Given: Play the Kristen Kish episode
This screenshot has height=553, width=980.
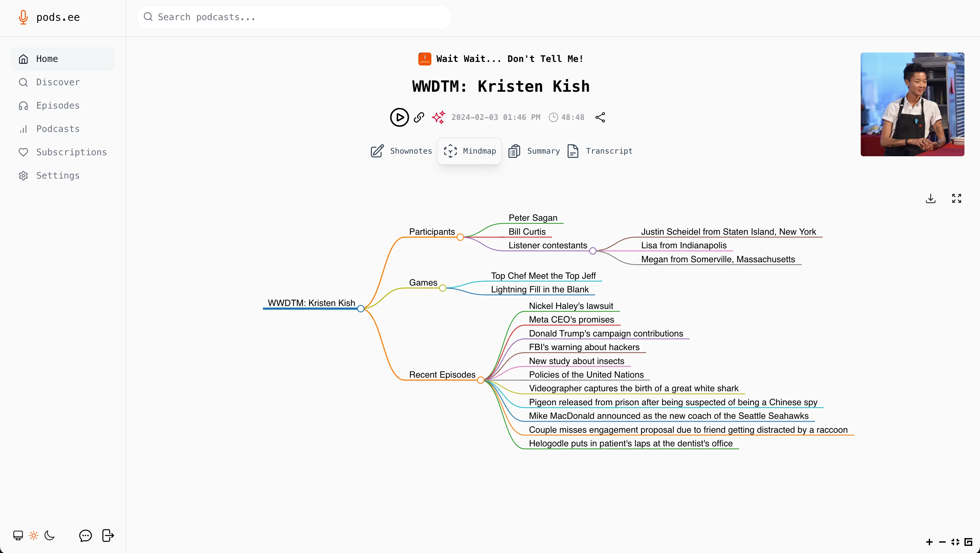Looking at the screenshot, I should click(x=399, y=117).
